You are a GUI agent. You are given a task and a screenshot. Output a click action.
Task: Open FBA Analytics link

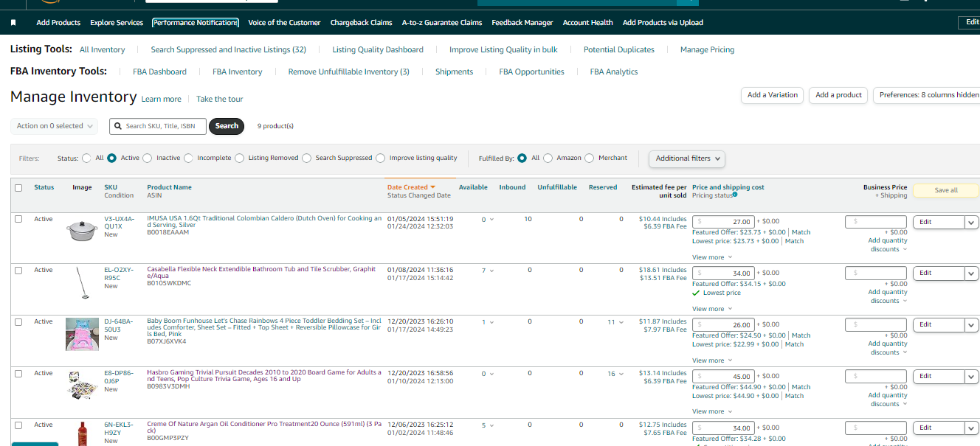click(x=614, y=72)
